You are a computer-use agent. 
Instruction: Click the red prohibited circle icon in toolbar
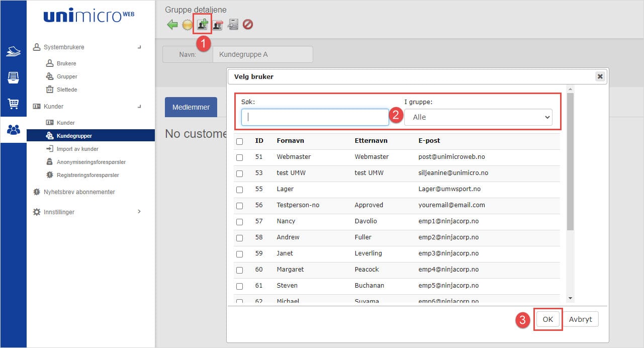(248, 25)
